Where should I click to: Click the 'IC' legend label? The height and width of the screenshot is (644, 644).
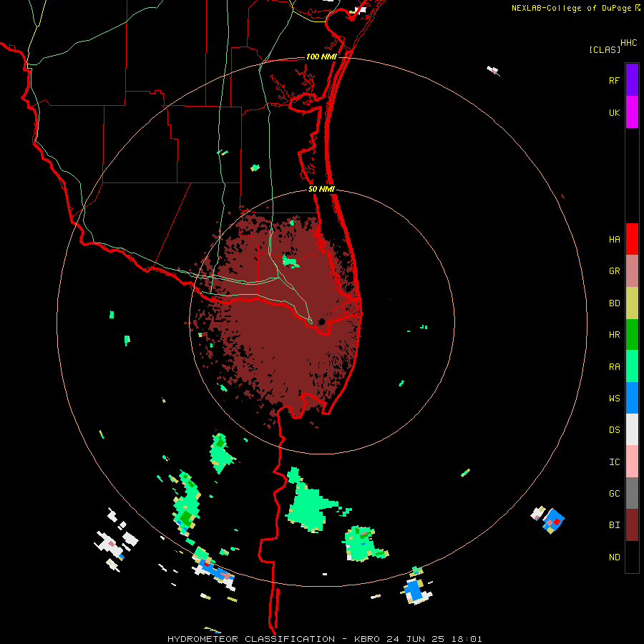[614, 462]
